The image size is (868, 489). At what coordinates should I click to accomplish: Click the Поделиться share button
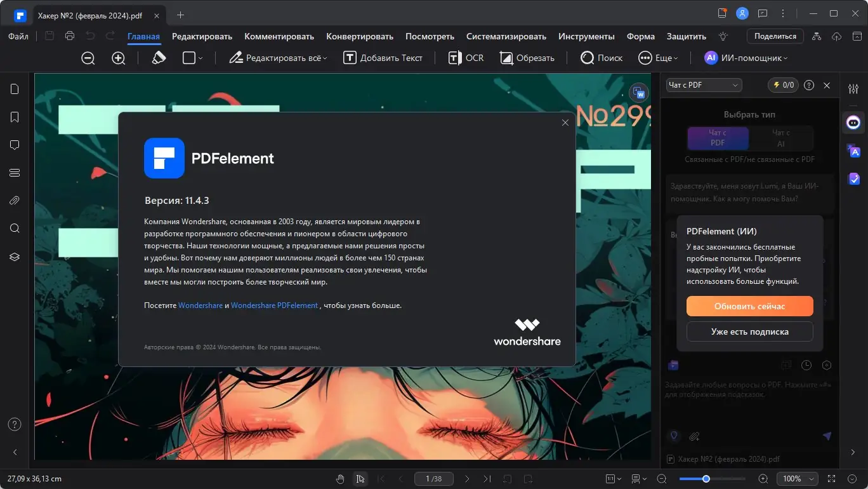(x=775, y=36)
